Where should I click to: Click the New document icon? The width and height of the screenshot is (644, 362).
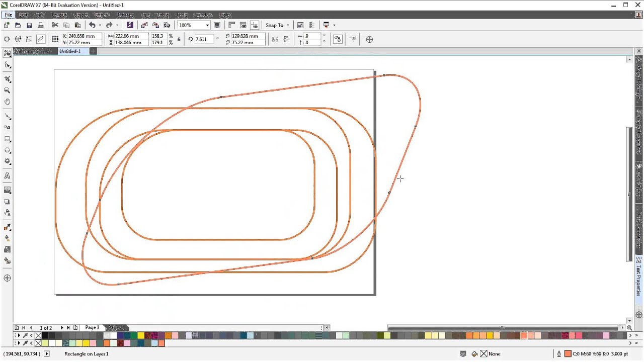7,25
